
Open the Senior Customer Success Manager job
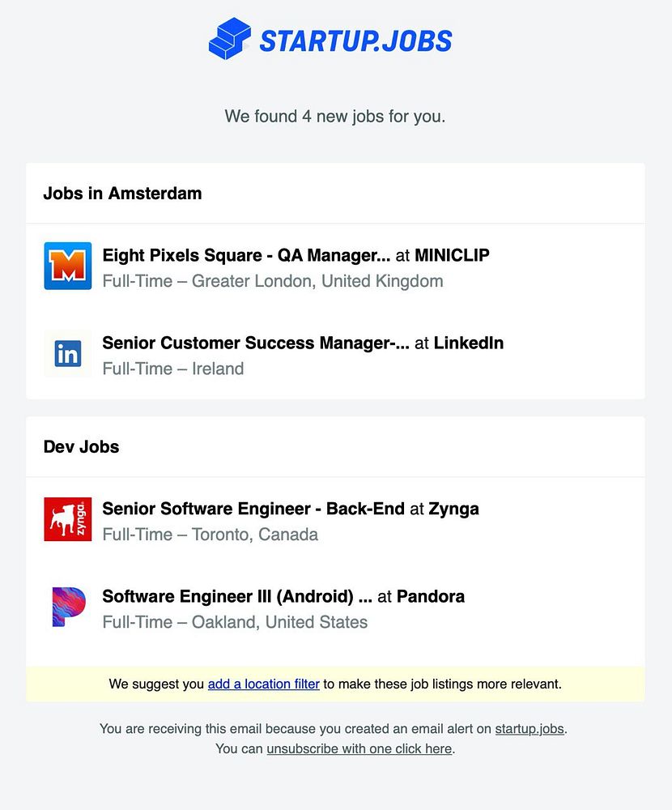255,343
